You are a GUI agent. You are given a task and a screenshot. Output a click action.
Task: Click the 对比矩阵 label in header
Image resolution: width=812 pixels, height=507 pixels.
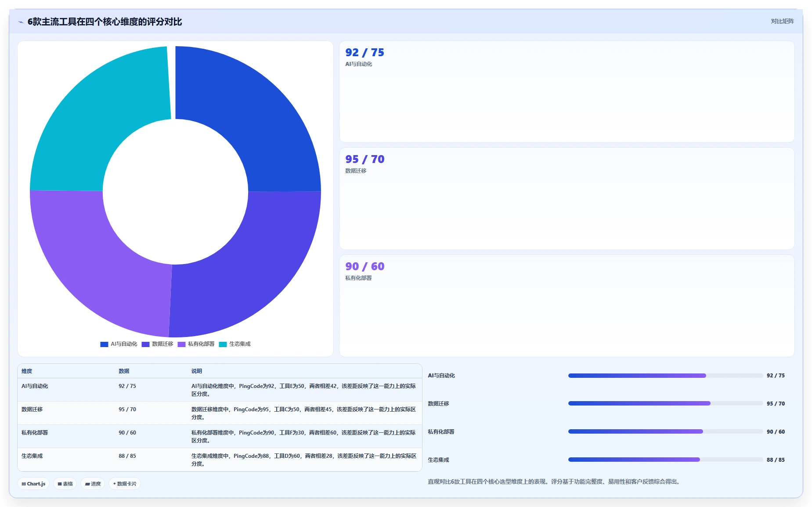[x=782, y=21]
